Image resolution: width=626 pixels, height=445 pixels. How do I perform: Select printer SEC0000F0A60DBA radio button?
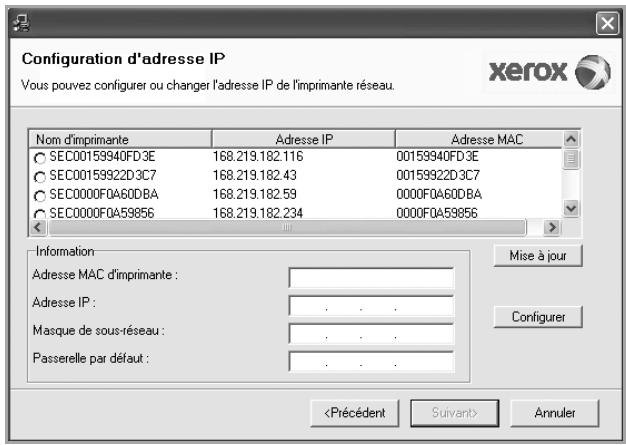click(x=40, y=196)
